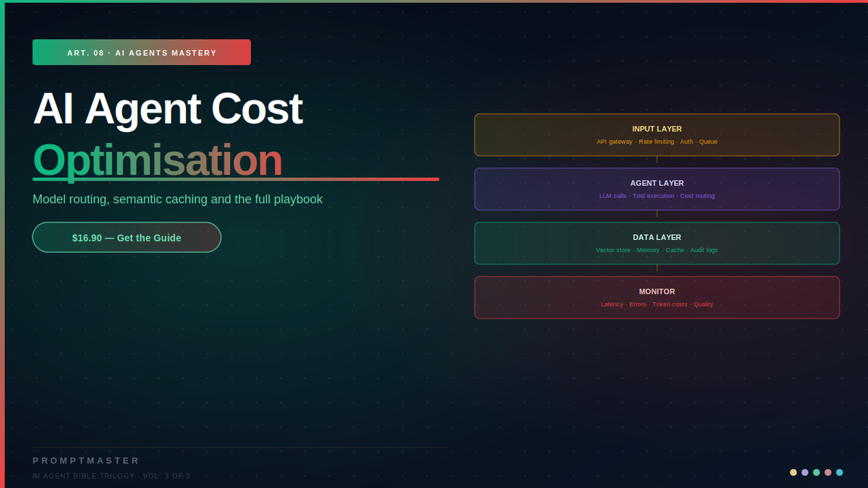Click "Latency · Errors · Token costs · Quality" text
Screen dimensions: 868x488
657,304
